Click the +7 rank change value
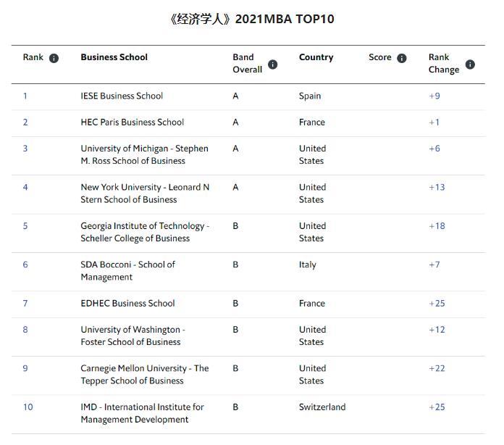This screenshot has width=504, height=445. pos(434,265)
